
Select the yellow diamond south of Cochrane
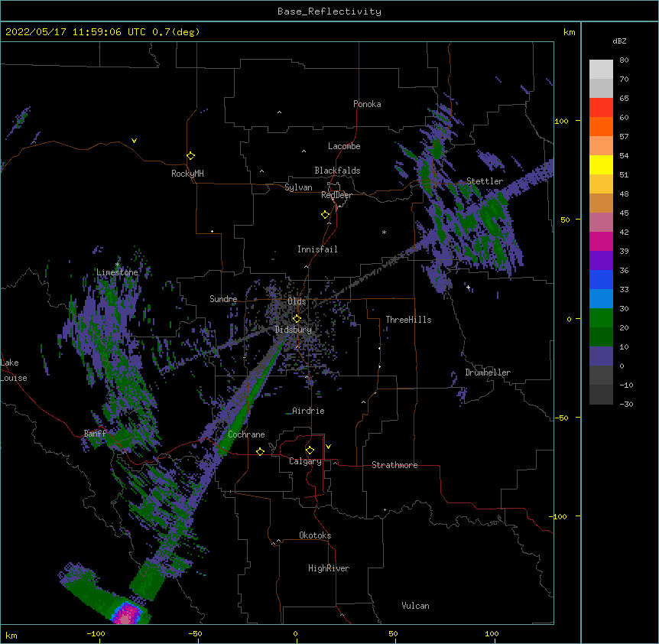pyautogui.click(x=260, y=451)
